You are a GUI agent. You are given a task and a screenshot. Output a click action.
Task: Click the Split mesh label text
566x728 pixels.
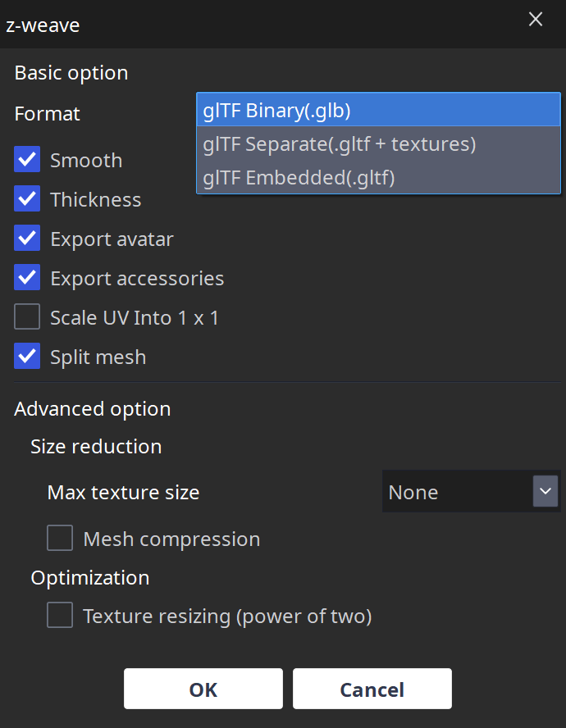[98, 357]
